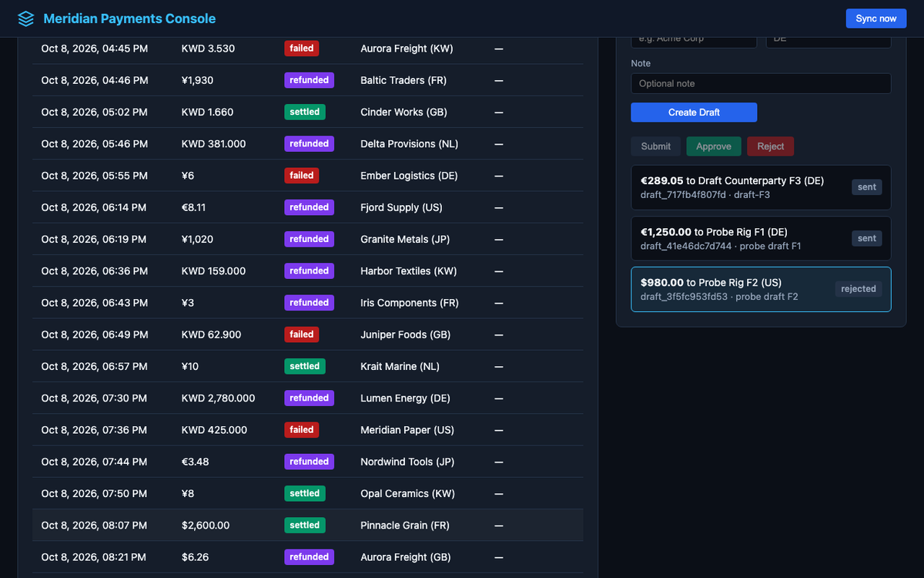Click the Meridian Payments Console logo icon
The width and height of the screenshot is (924, 578).
pyautogui.click(x=26, y=18)
